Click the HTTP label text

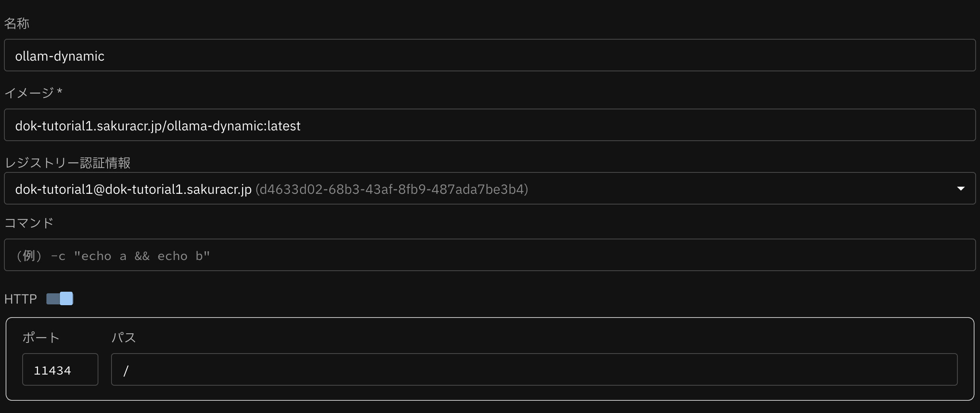pos(20,299)
